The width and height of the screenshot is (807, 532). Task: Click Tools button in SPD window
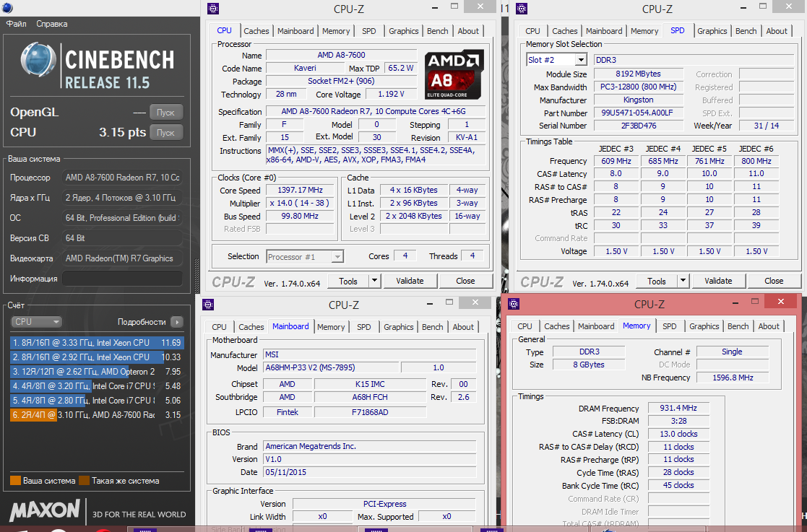coord(657,282)
